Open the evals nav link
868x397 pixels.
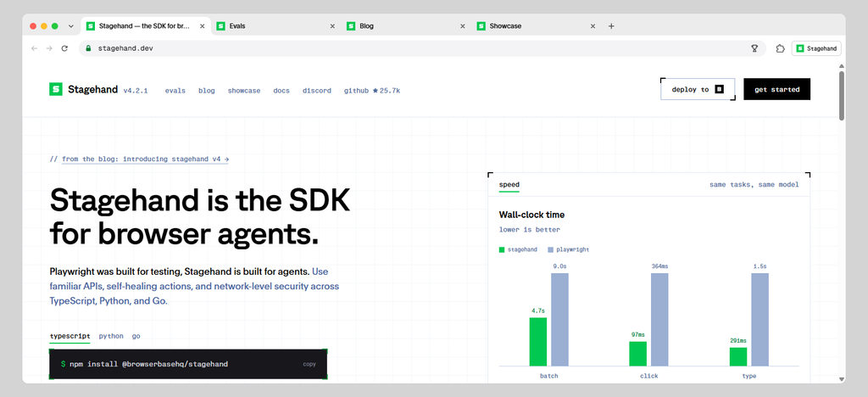175,91
